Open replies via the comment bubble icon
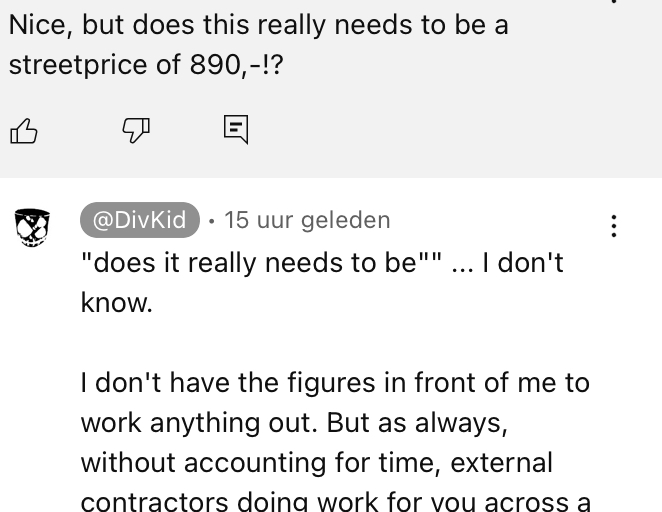 coord(236,130)
